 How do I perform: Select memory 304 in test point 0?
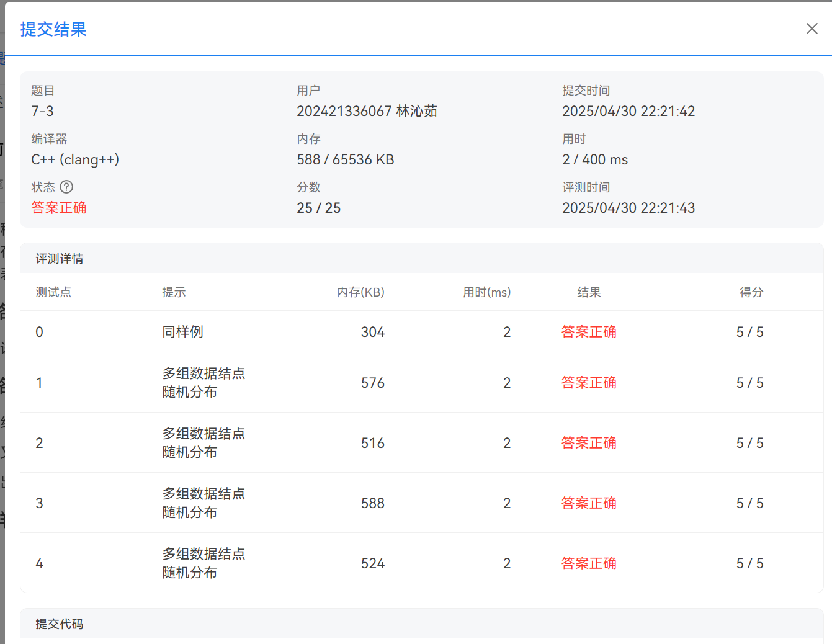pyautogui.click(x=373, y=332)
